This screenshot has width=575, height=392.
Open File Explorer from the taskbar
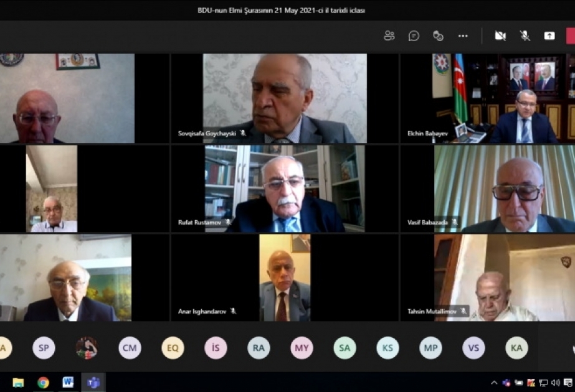18,383
